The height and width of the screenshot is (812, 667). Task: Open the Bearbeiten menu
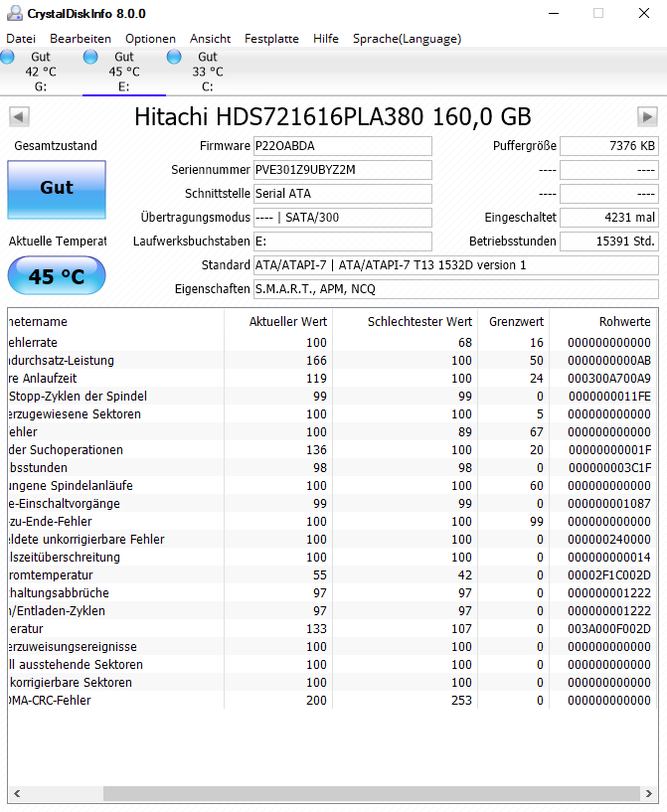point(81,39)
